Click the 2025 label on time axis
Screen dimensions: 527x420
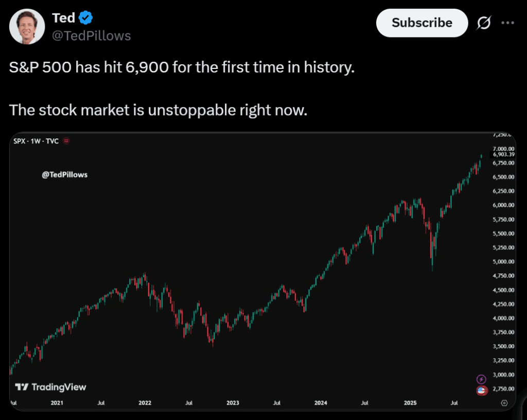point(409,403)
